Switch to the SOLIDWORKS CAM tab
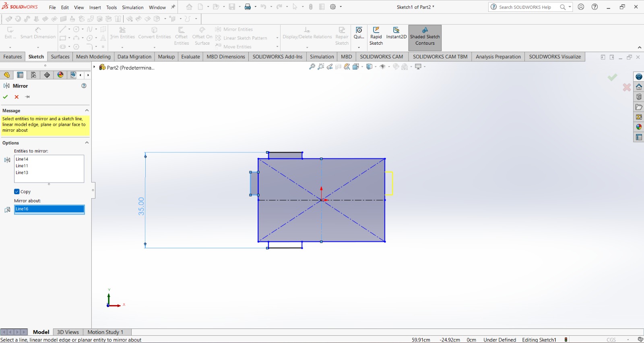This screenshot has width=644, height=343. 381,57
